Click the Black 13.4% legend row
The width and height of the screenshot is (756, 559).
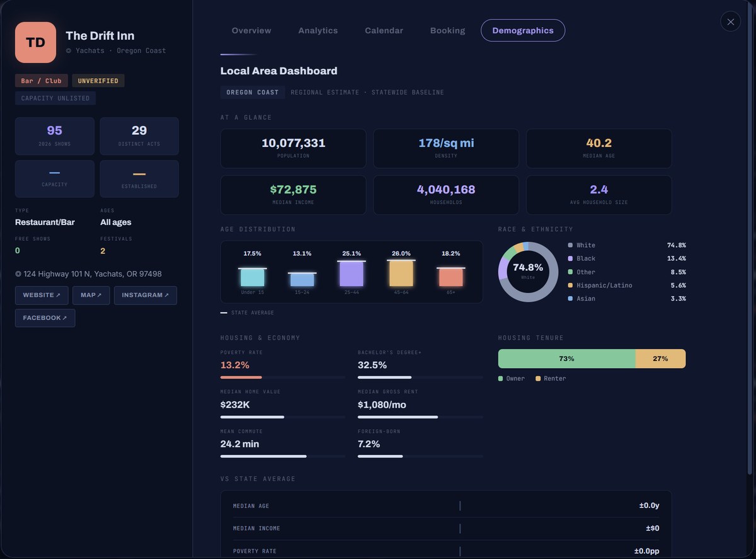click(x=627, y=259)
